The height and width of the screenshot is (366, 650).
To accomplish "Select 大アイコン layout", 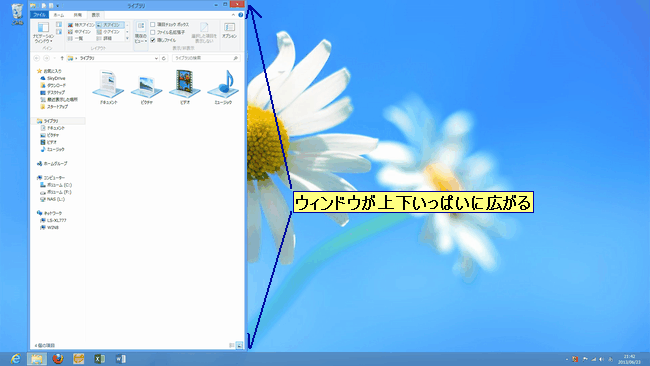I will pos(110,25).
